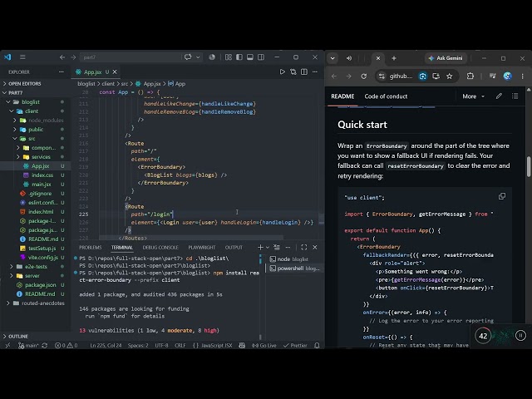Create a new terminal with plus icon
Image resolution: width=532 pixels, height=399 pixels.
click(x=260, y=248)
